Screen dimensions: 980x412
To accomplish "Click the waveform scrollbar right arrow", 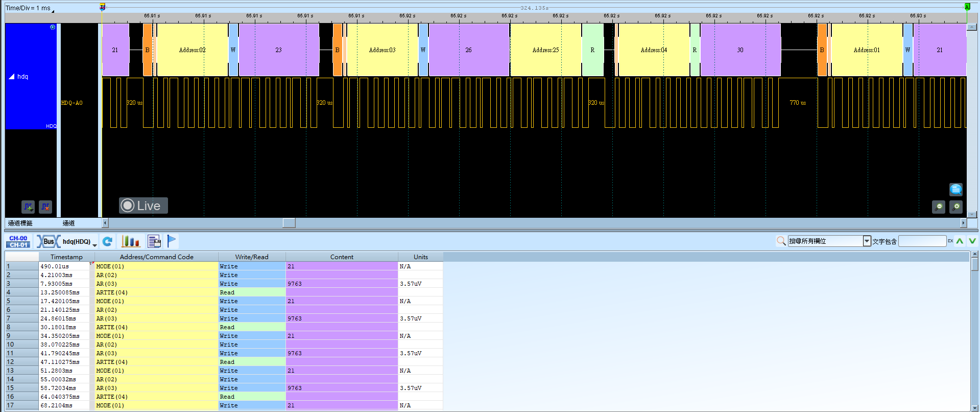I will (963, 223).
